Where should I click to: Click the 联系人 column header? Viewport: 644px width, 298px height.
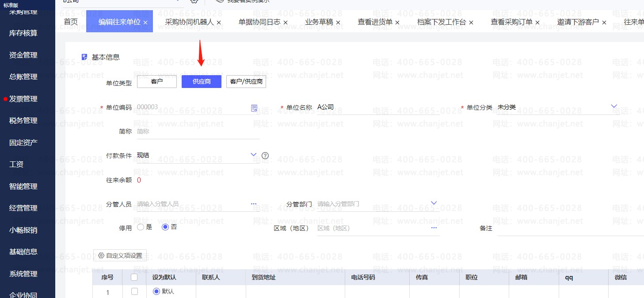click(221, 277)
